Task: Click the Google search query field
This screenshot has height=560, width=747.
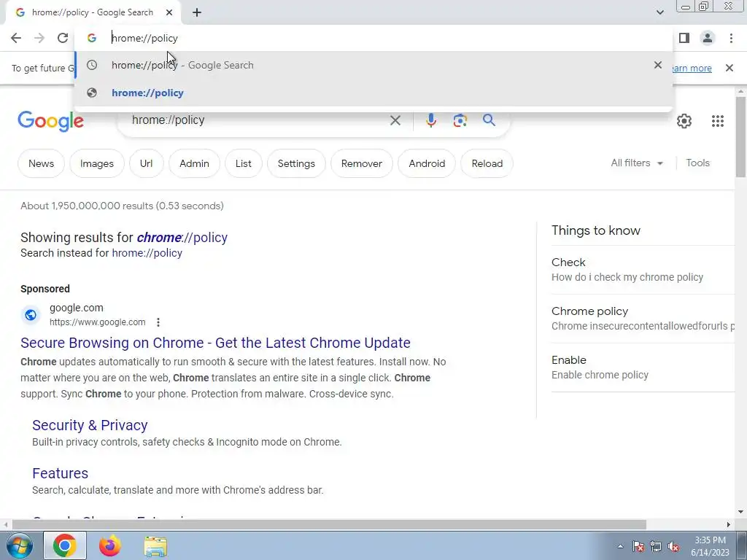Action: 258,120
